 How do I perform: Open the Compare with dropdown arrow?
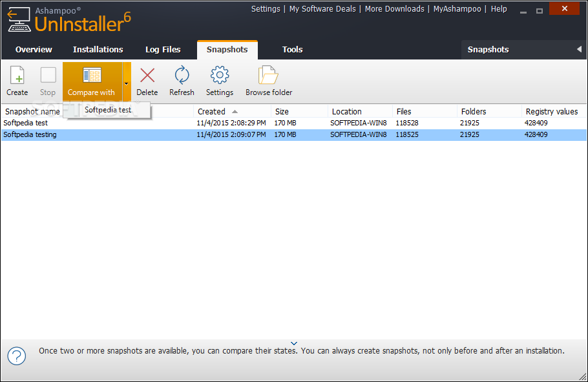[127, 82]
